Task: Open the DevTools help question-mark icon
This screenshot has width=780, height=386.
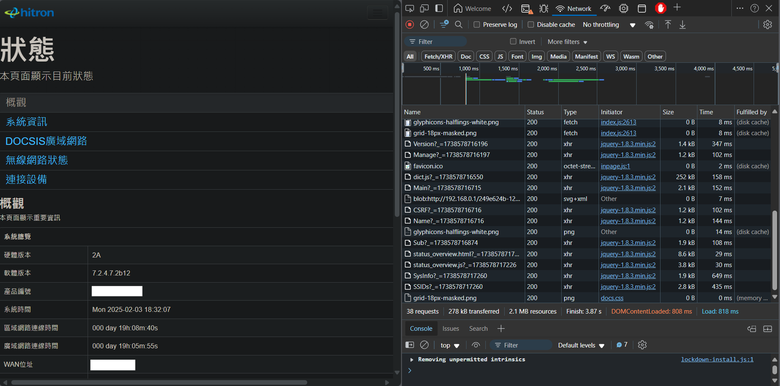Action: pyautogui.click(x=755, y=8)
